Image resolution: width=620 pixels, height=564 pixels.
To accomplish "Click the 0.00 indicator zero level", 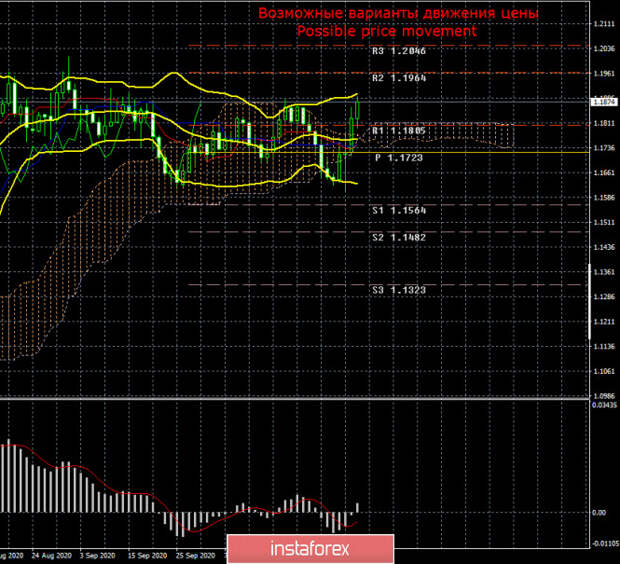I will (x=599, y=513).
